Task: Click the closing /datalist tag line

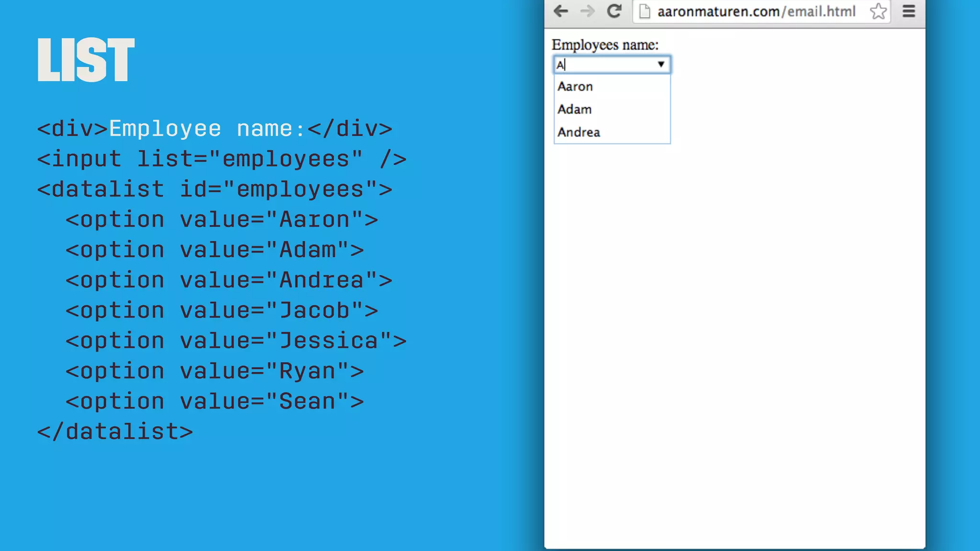Action: [x=115, y=432]
